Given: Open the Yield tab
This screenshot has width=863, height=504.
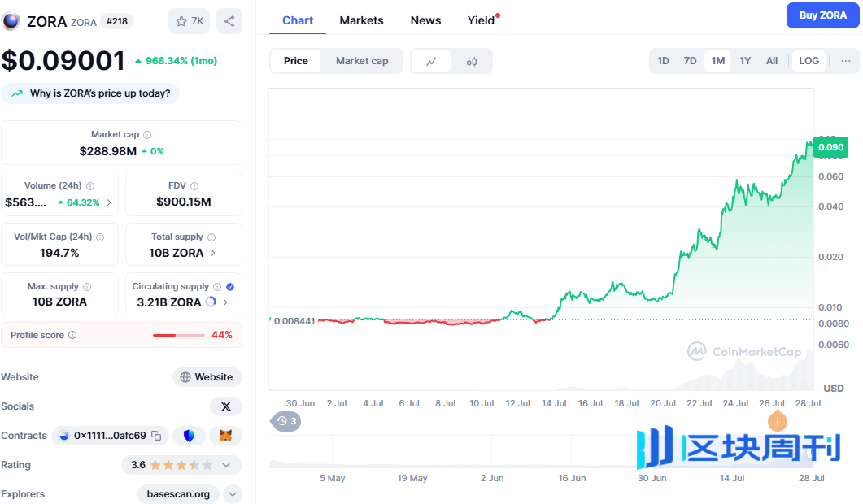Looking at the screenshot, I should click(x=481, y=21).
